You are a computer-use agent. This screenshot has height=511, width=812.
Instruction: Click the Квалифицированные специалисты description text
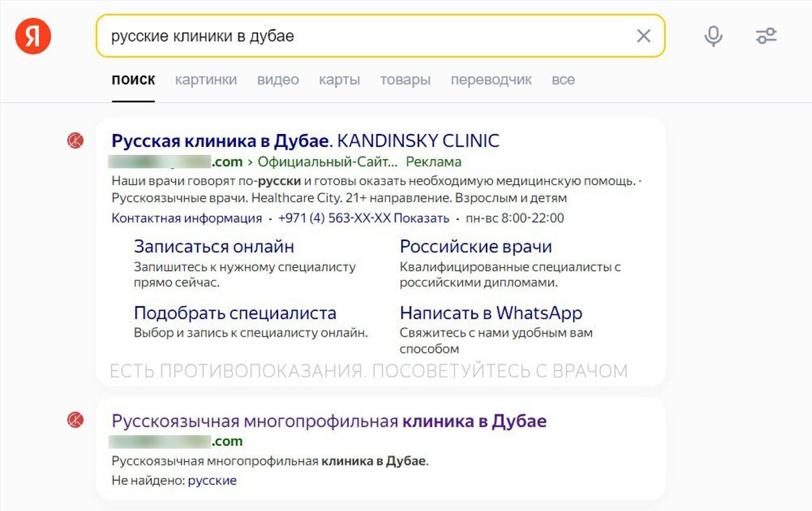coord(511,274)
